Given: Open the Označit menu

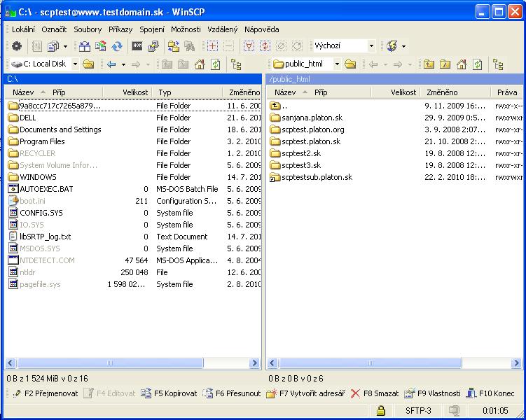Looking at the screenshot, I should (x=54, y=29).
